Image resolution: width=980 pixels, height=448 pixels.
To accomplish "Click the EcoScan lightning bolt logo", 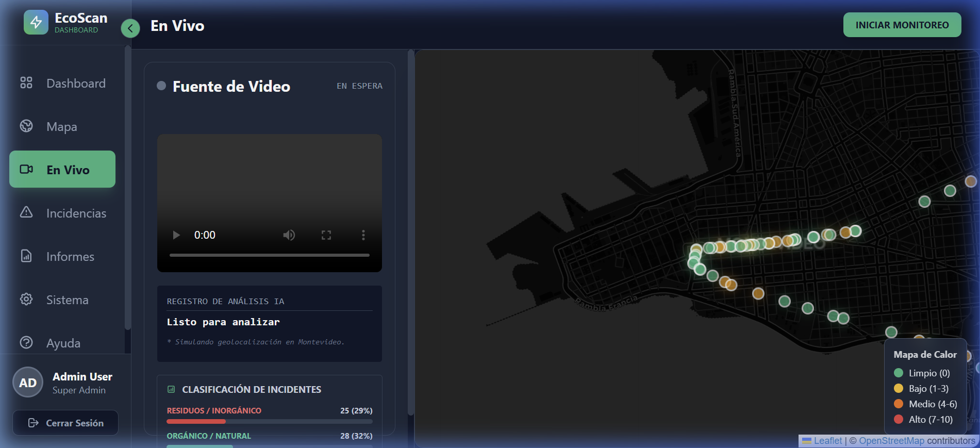I will [x=36, y=22].
